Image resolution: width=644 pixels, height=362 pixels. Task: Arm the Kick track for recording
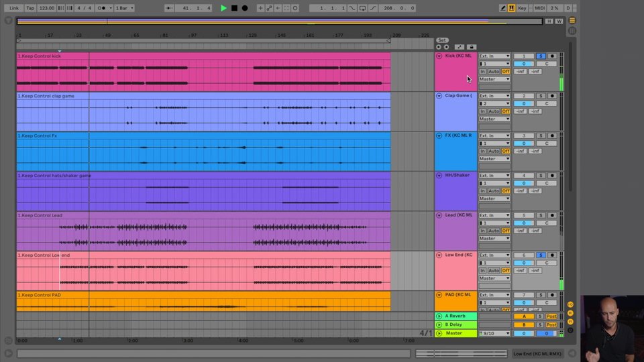tap(552, 56)
